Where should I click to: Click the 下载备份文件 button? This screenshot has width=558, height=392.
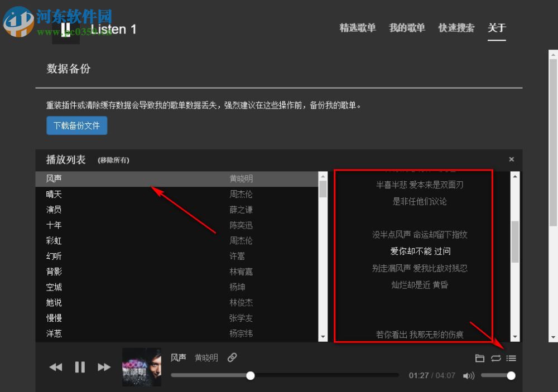click(76, 125)
